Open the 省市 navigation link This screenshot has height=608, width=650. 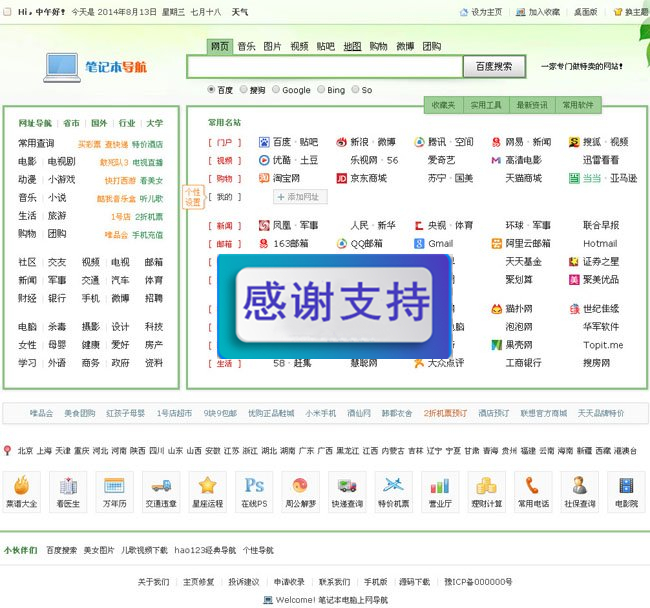tap(71, 123)
